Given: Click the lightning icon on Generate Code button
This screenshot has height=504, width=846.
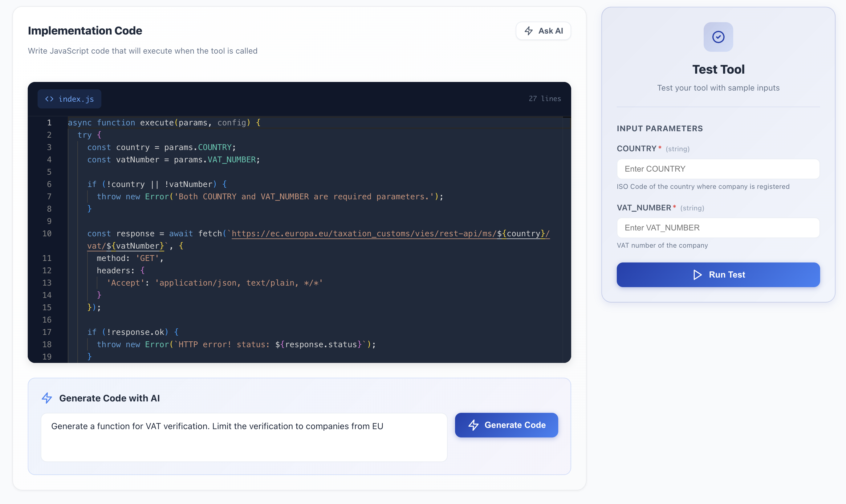Looking at the screenshot, I should (x=474, y=425).
